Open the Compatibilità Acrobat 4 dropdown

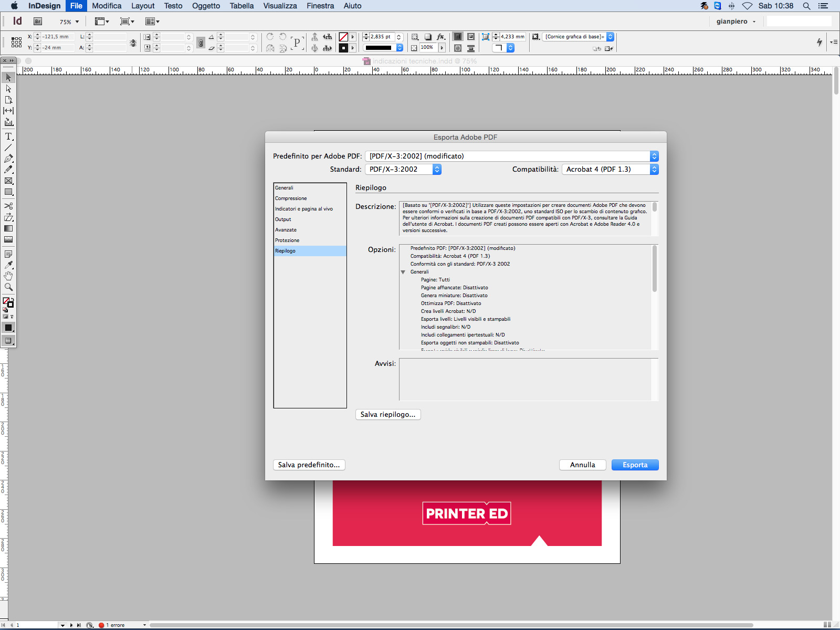pyautogui.click(x=610, y=169)
